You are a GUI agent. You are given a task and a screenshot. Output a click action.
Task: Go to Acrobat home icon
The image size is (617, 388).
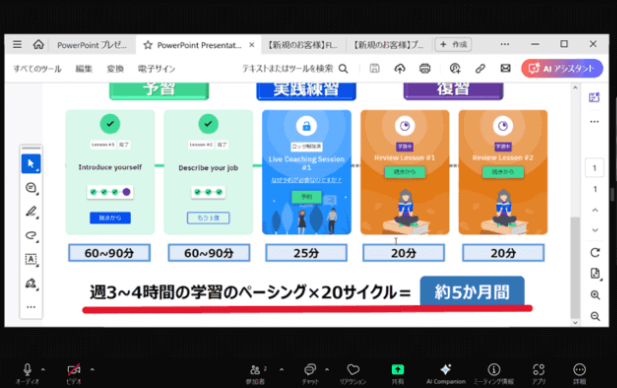pyautogui.click(x=38, y=44)
